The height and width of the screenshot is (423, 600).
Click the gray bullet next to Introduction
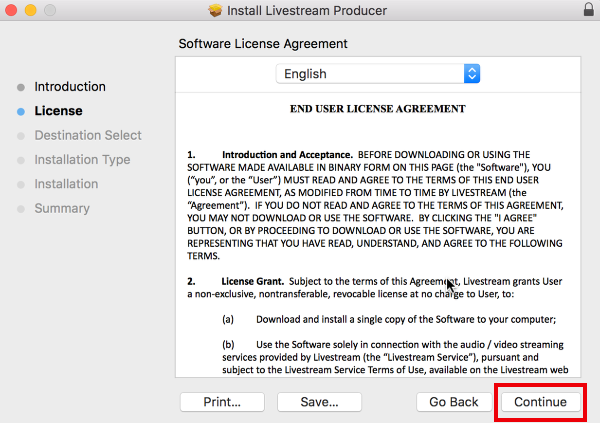click(21, 87)
